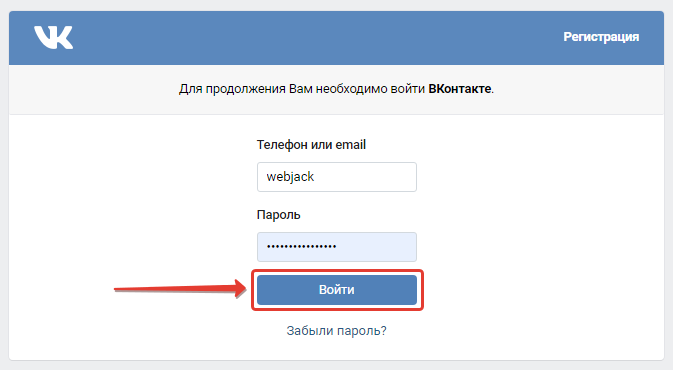
Task: Click the gray notice banner background
Action: 107,89
